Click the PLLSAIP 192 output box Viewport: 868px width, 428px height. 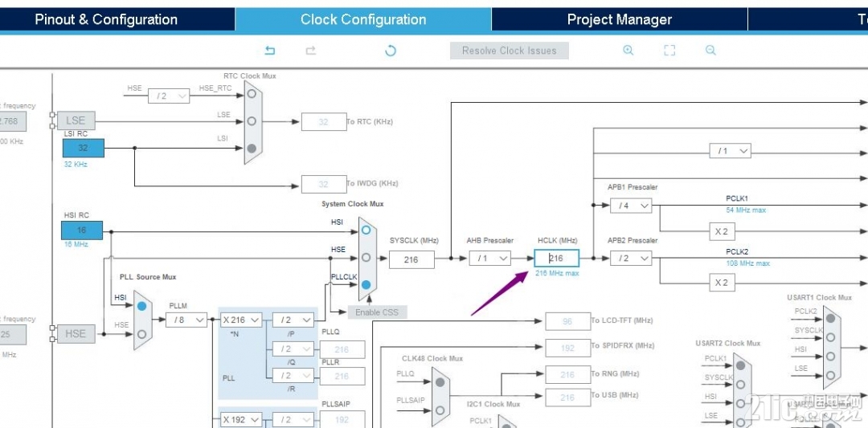[342, 419]
